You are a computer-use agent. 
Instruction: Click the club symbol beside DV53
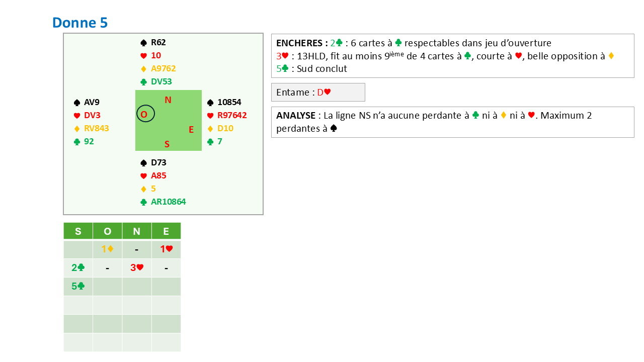[144, 82]
